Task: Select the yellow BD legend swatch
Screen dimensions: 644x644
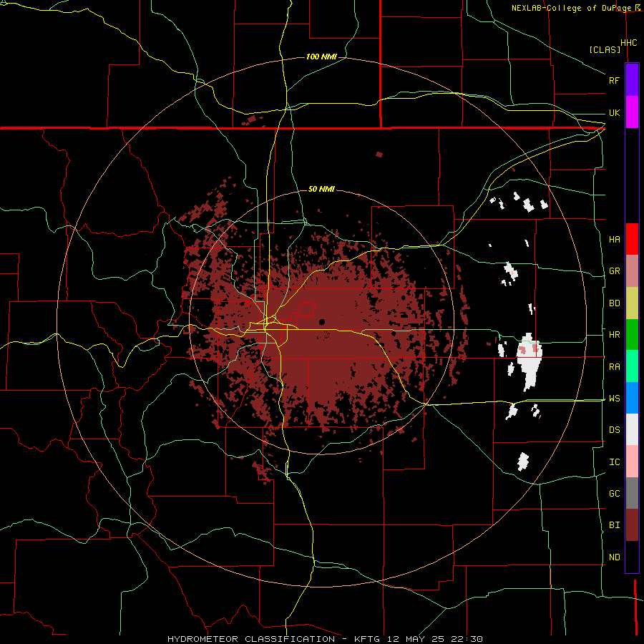Action: 632,303
